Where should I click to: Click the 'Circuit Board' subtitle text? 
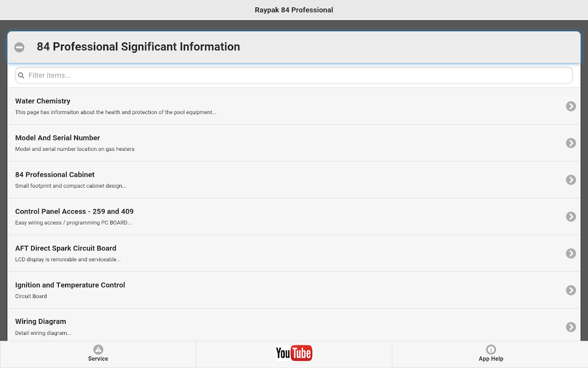31,296
